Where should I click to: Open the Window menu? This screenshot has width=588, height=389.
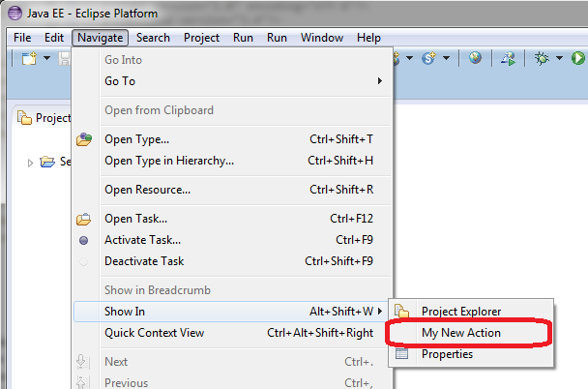click(x=322, y=38)
